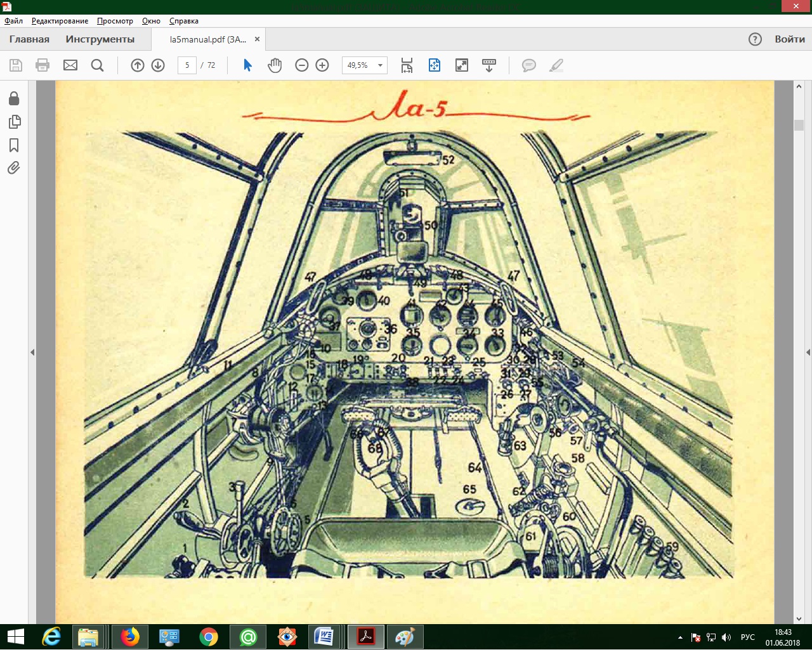Activate the arrow selection tool
The image size is (812, 652).
(x=247, y=65)
